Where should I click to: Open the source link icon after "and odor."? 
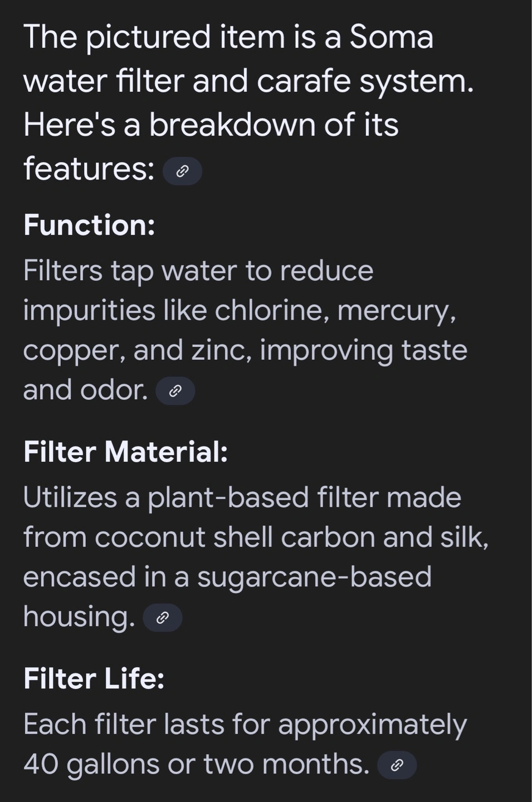[175, 391]
